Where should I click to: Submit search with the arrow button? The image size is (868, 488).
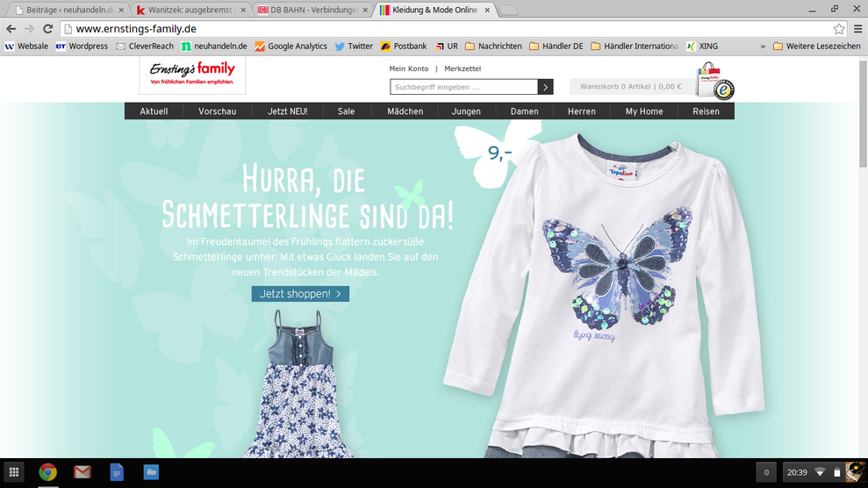546,87
